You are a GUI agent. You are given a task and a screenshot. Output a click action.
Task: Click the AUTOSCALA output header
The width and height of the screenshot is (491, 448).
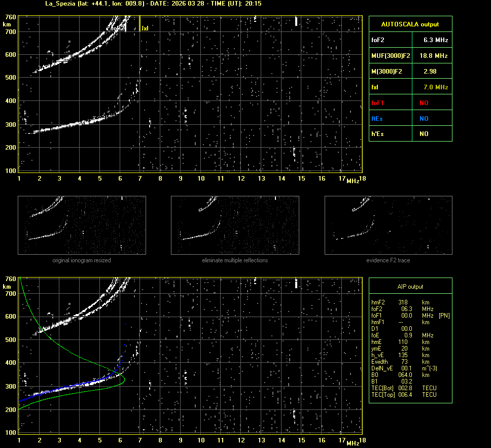pos(410,24)
